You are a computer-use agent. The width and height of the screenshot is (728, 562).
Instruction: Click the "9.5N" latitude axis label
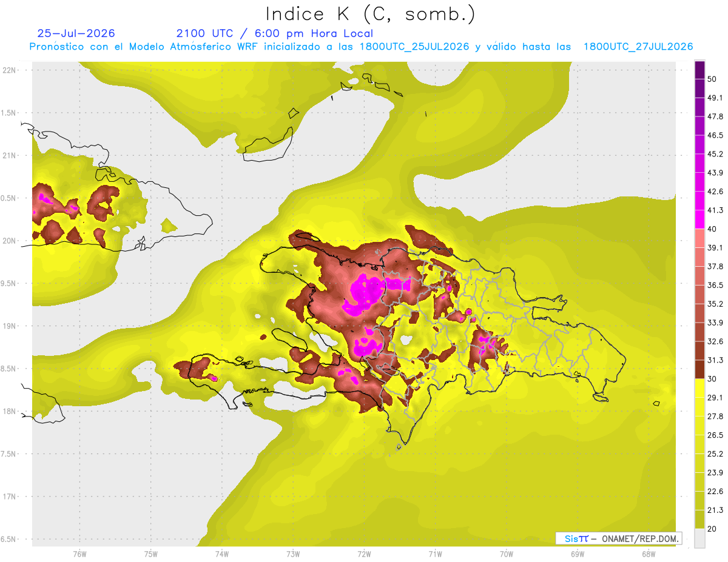coord(8,284)
